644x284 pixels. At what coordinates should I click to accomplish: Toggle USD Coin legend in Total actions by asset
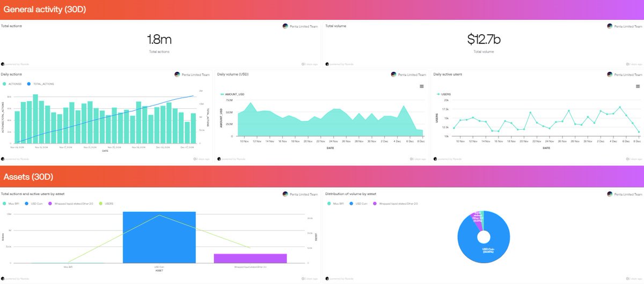click(33, 204)
